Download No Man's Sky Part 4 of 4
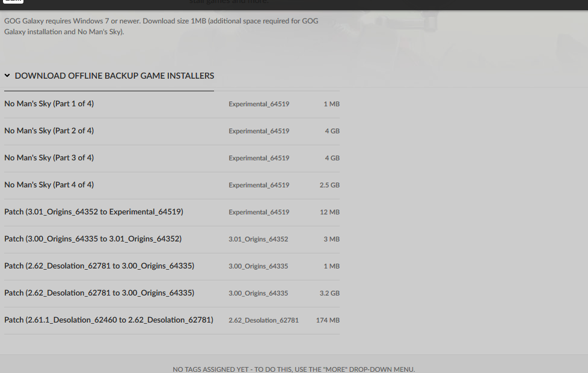Viewport: 588px width, 373px height. pos(49,184)
